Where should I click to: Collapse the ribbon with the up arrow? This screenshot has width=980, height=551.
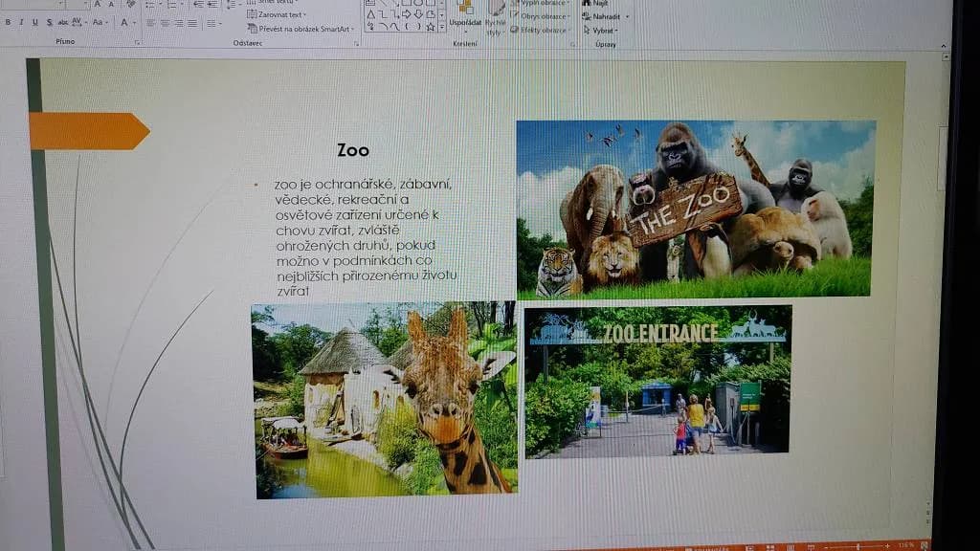click(943, 46)
